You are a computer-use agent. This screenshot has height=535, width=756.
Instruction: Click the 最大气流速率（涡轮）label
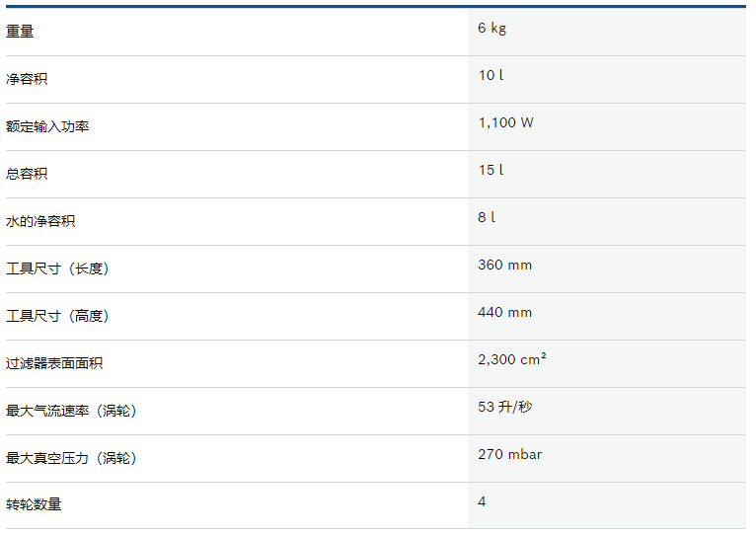pos(72,411)
